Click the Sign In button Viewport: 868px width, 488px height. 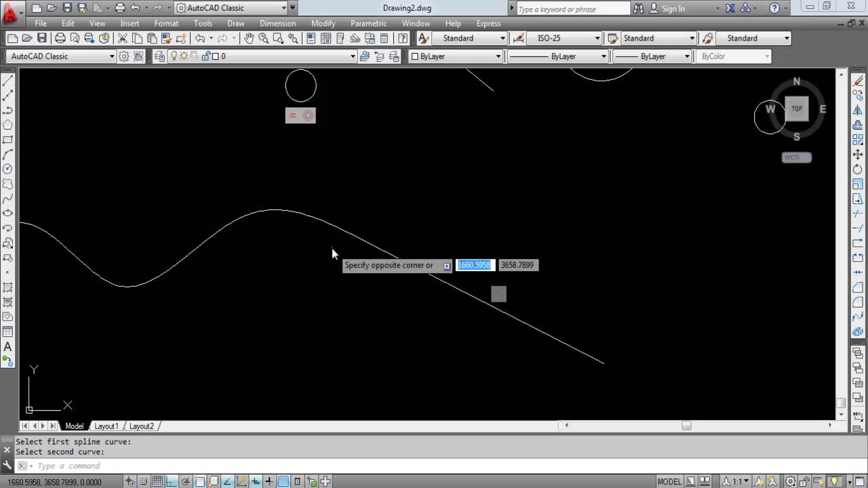pos(667,9)
